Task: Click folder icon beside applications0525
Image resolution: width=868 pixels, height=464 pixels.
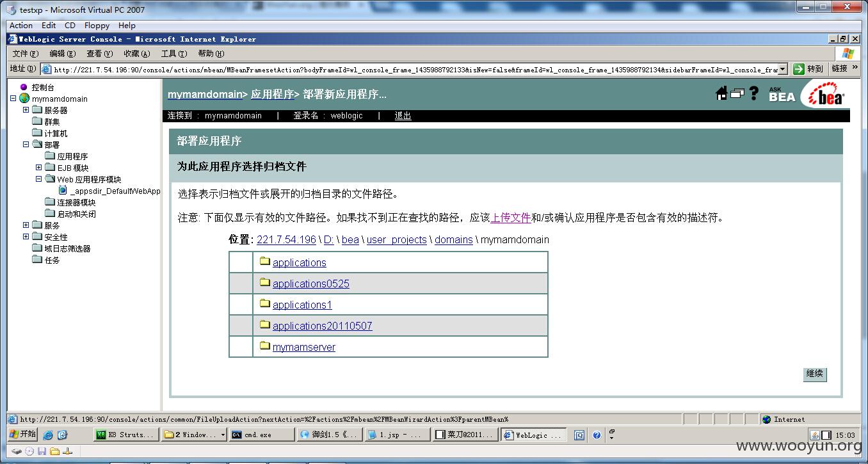Action: (x=265, y=282)
